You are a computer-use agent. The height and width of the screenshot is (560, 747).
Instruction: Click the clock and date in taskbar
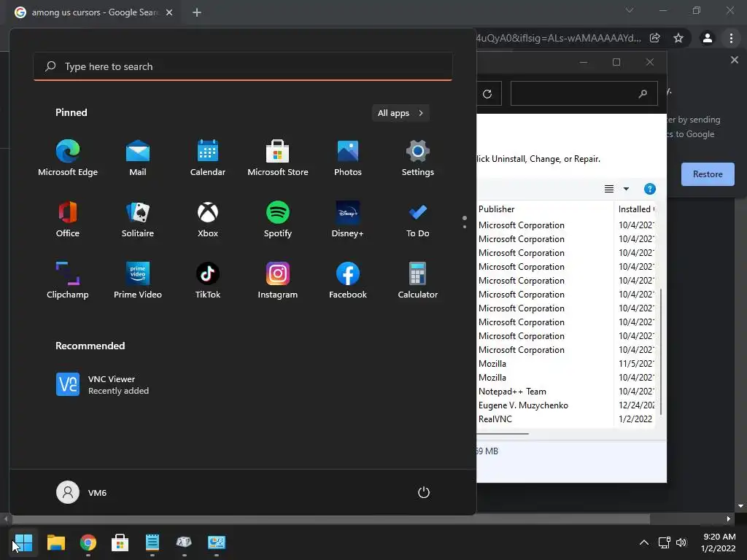pyautogui.click(x=719, y=542)
